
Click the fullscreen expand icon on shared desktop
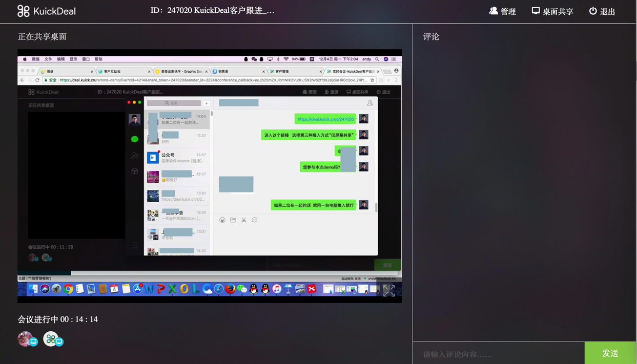(389, 290)
